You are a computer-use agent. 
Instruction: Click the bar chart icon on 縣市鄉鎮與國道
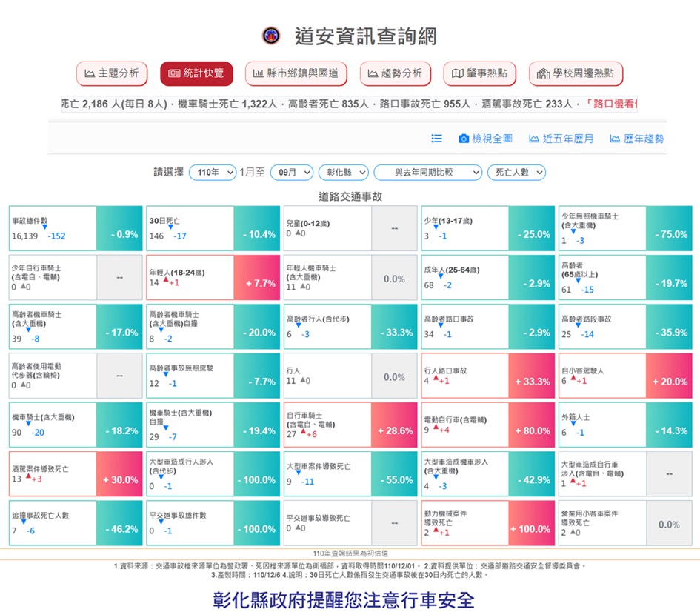click(x=258, y=73)
